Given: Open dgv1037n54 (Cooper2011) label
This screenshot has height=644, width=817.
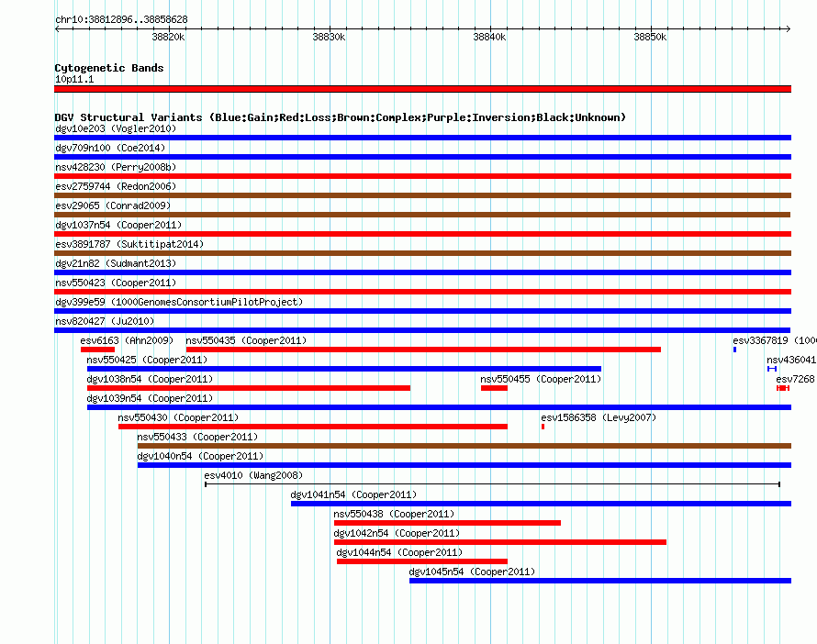Looking at the screenshot, I should pos(118,225).
